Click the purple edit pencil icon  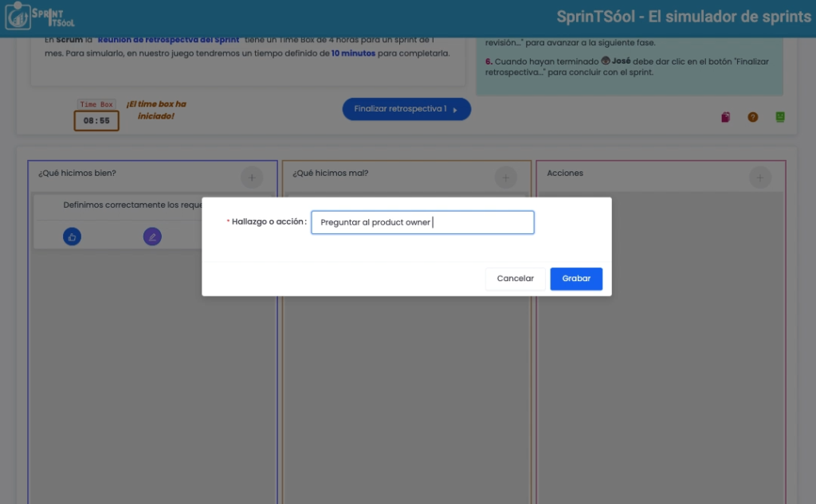[x=152, y=236]
